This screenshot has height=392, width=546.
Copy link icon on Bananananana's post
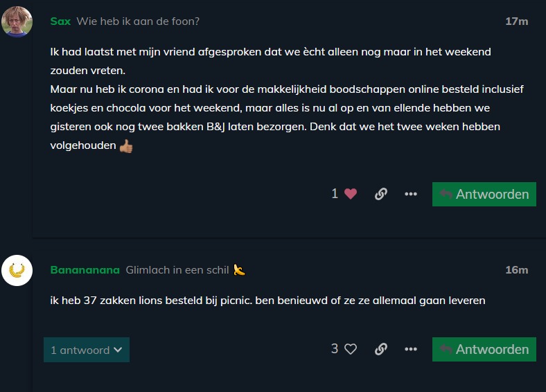click(381, 349)
